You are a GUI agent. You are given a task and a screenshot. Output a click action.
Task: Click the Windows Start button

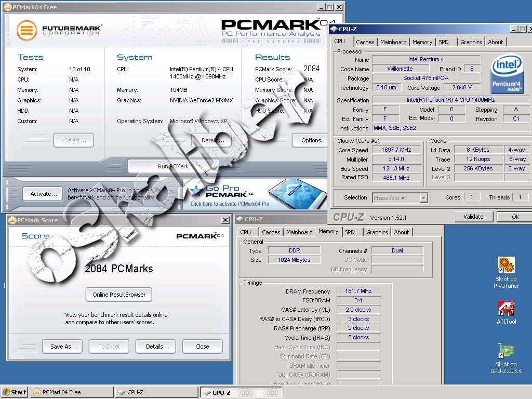pos(14,392)
